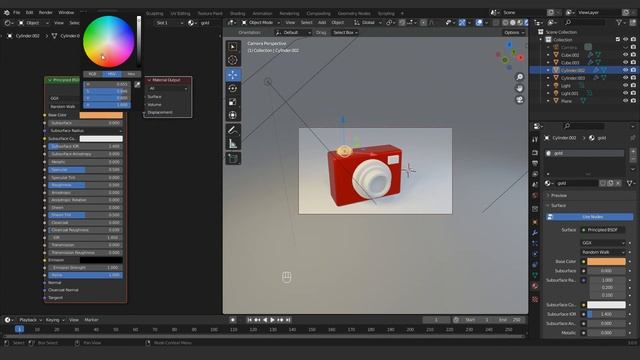
Task: Open the GGX distribution dropdown in properties panel
Action: pos(603,243)
